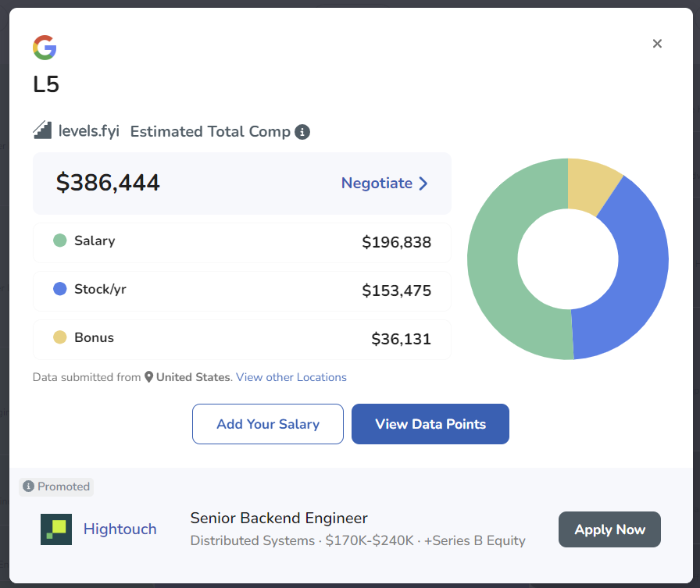Screen dimensions: 700x588
Task: Open the Estimated Total Comp info icon
Action: pyautogui.click(x=302, y=132)
